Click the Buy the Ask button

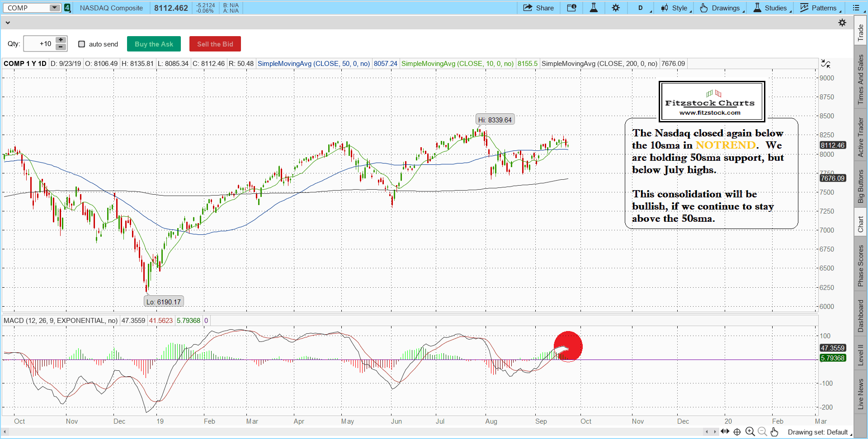tap(154, 44)
